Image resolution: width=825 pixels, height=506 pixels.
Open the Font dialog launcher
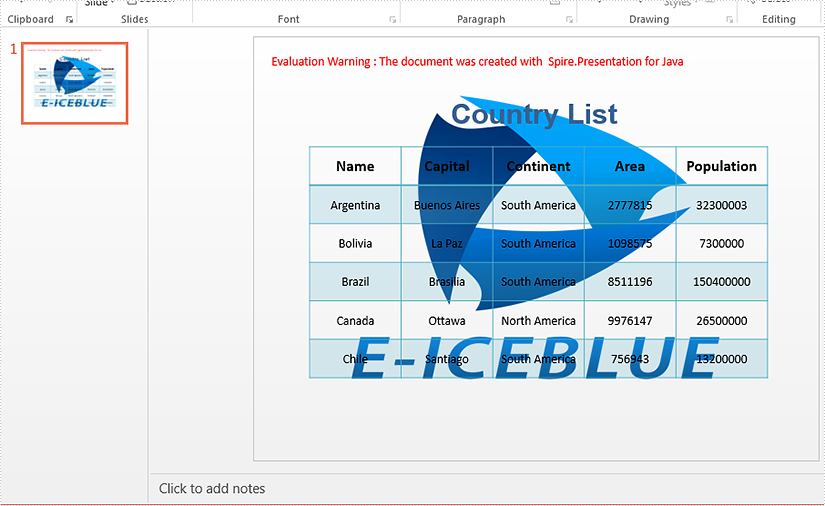tap(393, 19)
